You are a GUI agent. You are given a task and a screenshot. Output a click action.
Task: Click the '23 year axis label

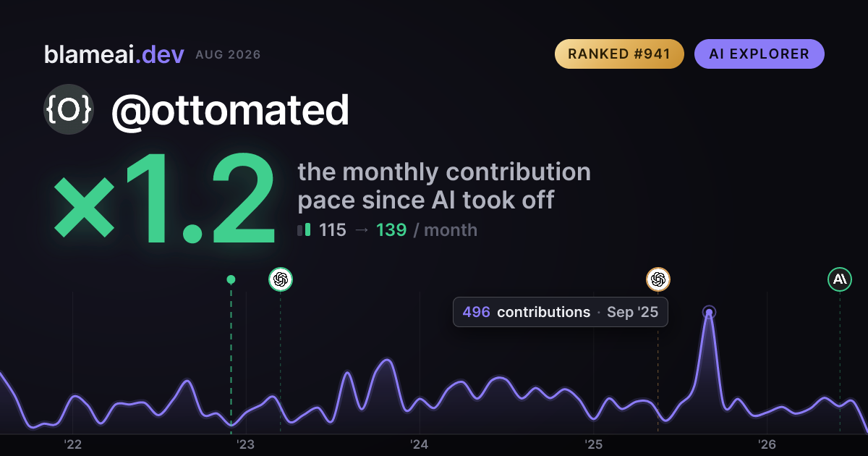tap(246, 444)
